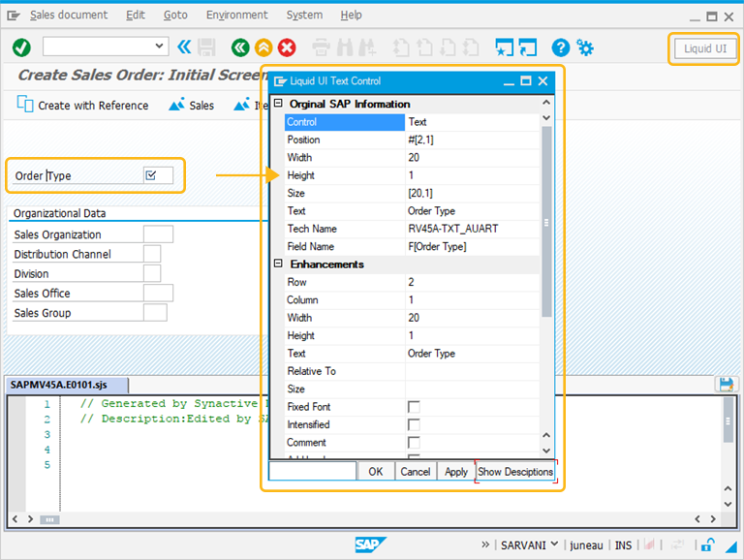Open the command field dropdown
Screen dimensions: 744x560
tap(159, 47)
